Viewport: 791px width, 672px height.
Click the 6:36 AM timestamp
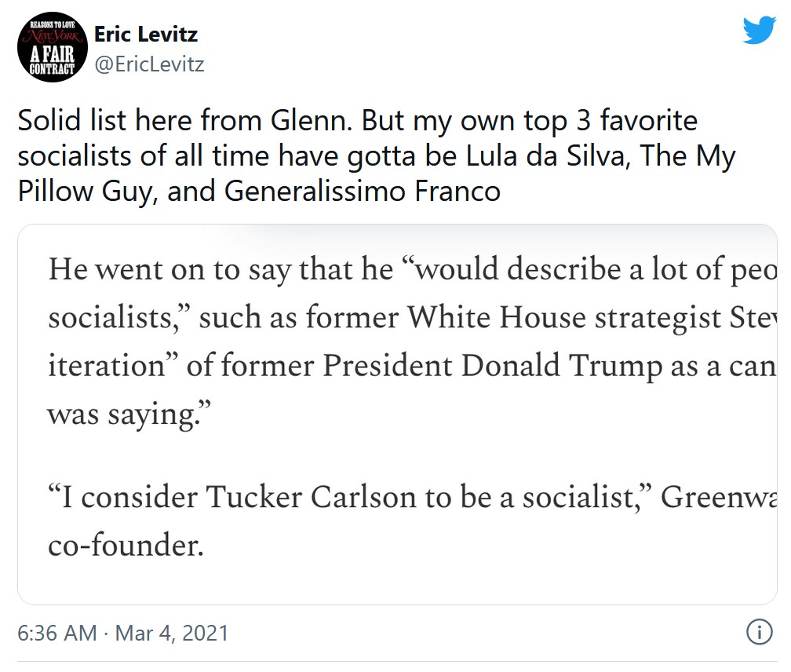pos(57,633)
